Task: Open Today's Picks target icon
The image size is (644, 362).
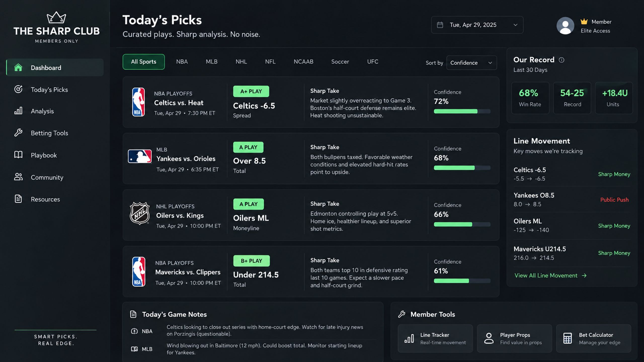Action: pos(18,89)
